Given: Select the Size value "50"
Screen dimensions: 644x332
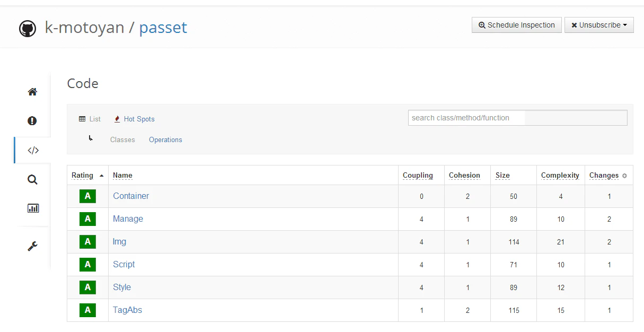Looking at the screenshot, I should click(x=514, y=196).
